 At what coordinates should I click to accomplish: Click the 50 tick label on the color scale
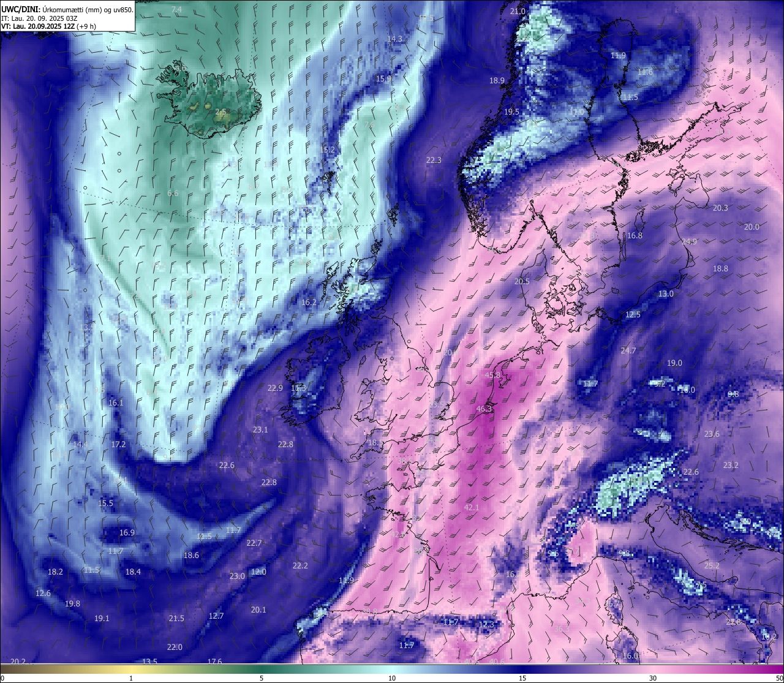[779, 678]
